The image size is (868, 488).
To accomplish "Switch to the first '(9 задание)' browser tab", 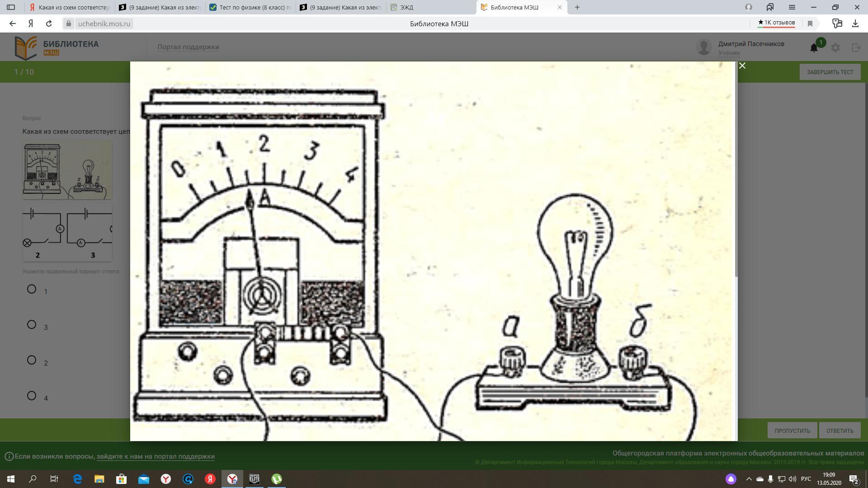I will click(x=160, y=7).
